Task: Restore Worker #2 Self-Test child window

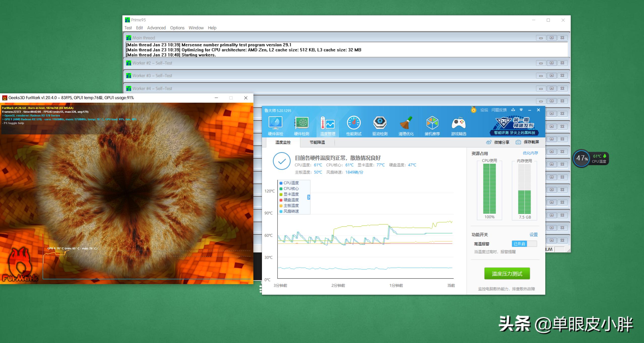Action: [x=552, y=63]
